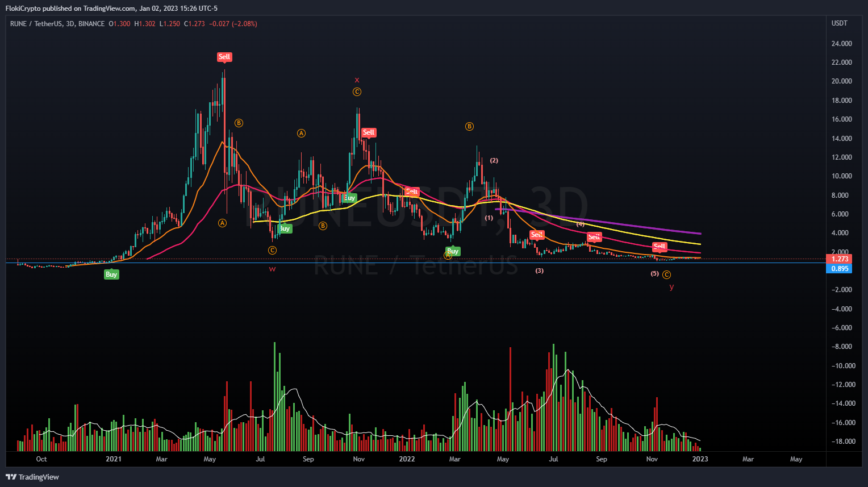Image resolution: width=868 pixels, height=487 pixels.
Task: Click the 24.000 price axis label
Action: tap(842, 44)
